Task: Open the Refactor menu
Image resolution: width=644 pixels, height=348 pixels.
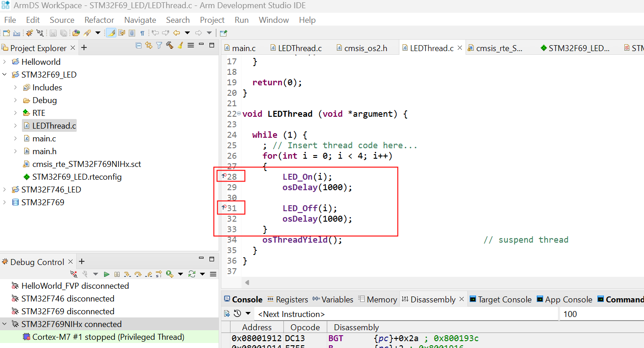Action: click(99, 20)
